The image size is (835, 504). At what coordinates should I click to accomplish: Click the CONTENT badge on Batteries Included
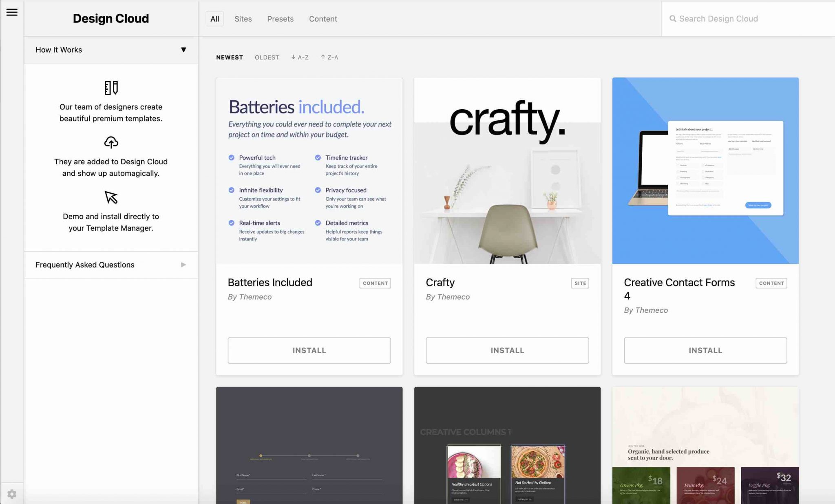coord(375,283)
